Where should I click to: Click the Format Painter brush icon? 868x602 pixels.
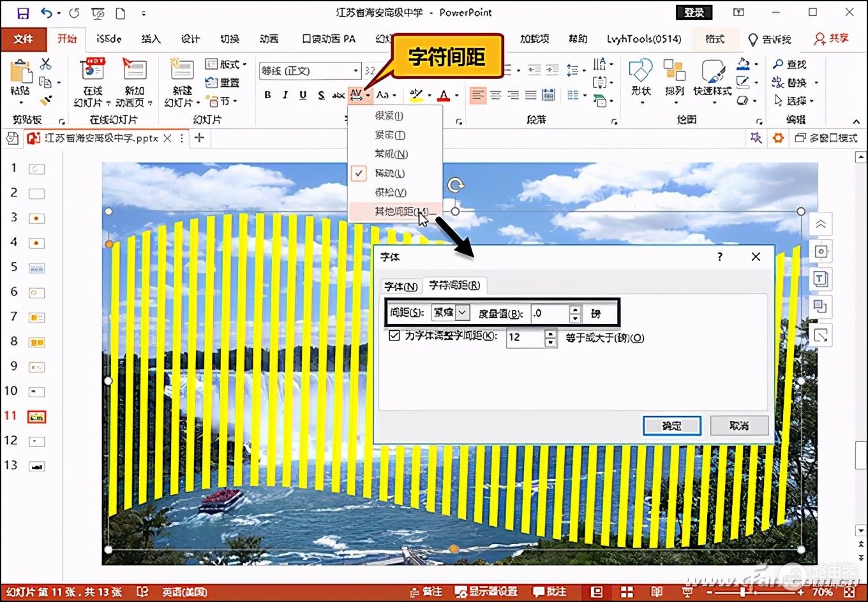coord(45,100)
